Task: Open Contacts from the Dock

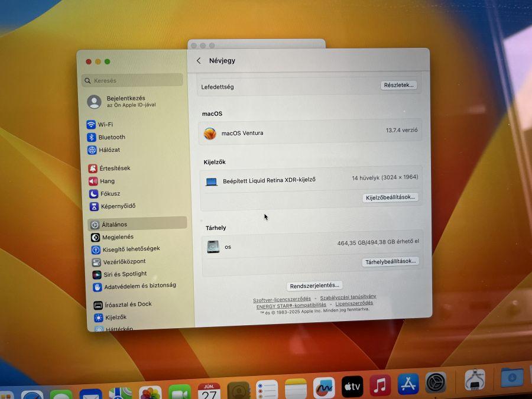Action: (x=238, y=390)
